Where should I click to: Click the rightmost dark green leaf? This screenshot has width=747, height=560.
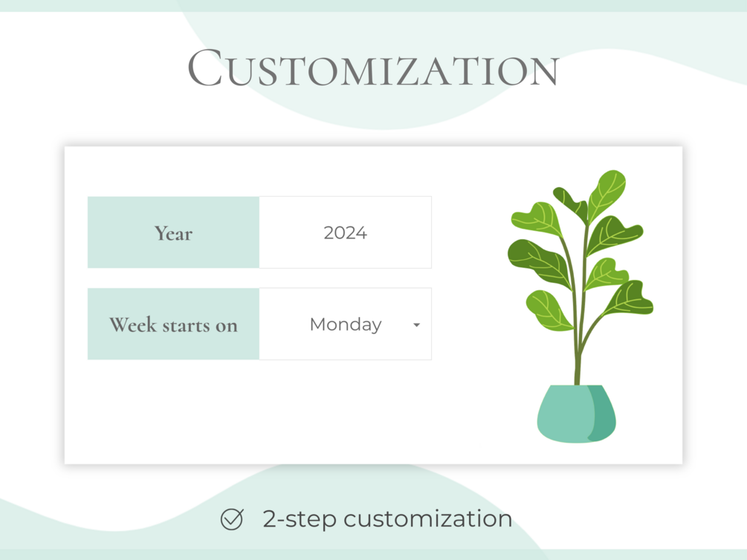click(x=630, y=298)
